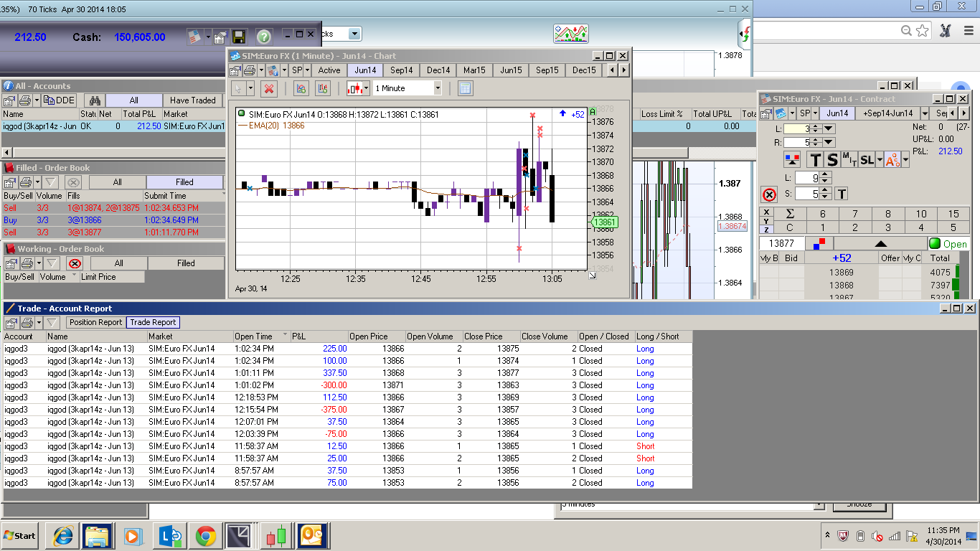
Task: Select the SL stop-limit order button
Action: point(867,159)
